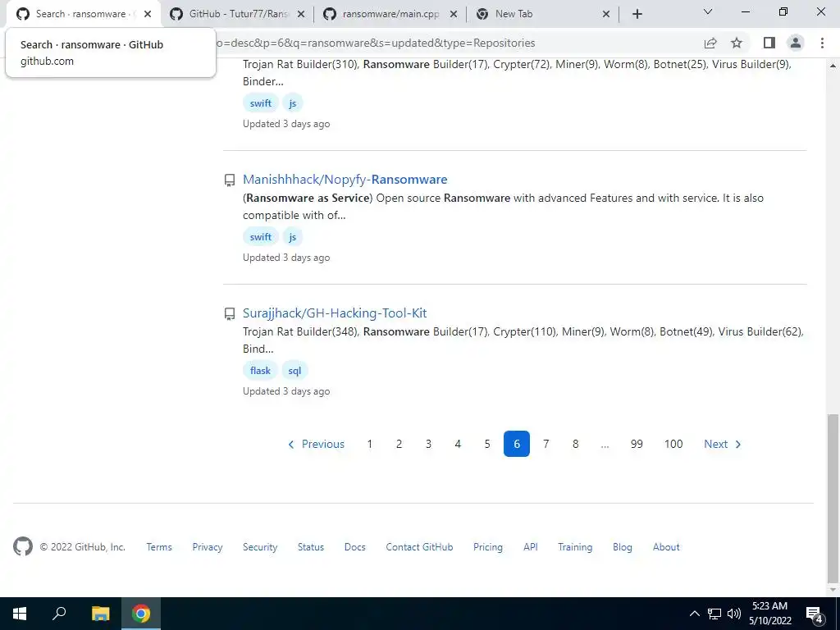This screenshot has height=630, width=840.
Task: Select js topic tag under Trojan Rat Builder(310)
Action: [x=293, y=103]
